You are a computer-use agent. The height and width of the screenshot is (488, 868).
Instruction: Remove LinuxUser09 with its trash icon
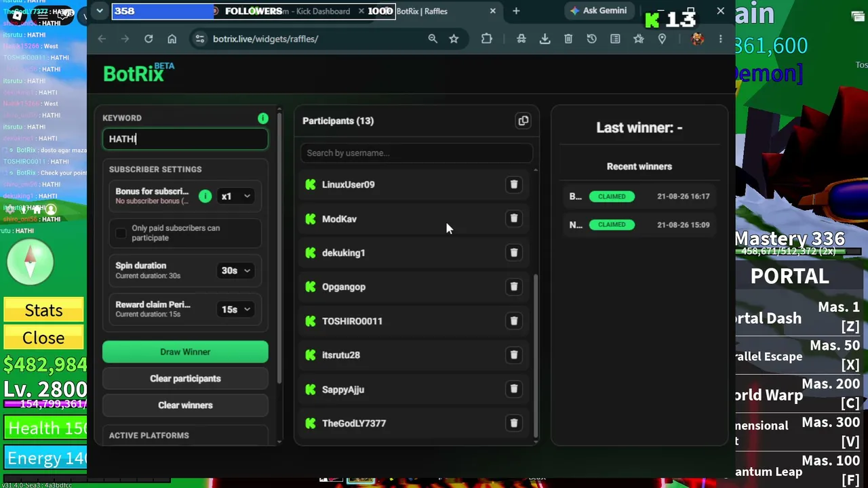click(514, 184)
